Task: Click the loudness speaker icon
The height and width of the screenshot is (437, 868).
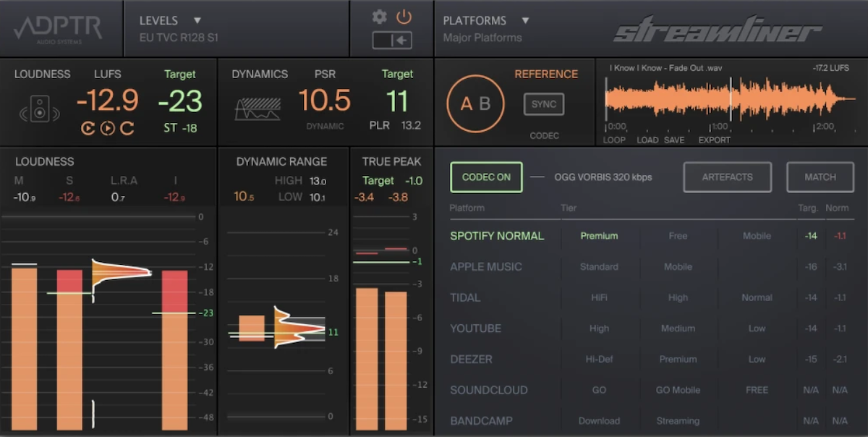Action: (41, 109)
